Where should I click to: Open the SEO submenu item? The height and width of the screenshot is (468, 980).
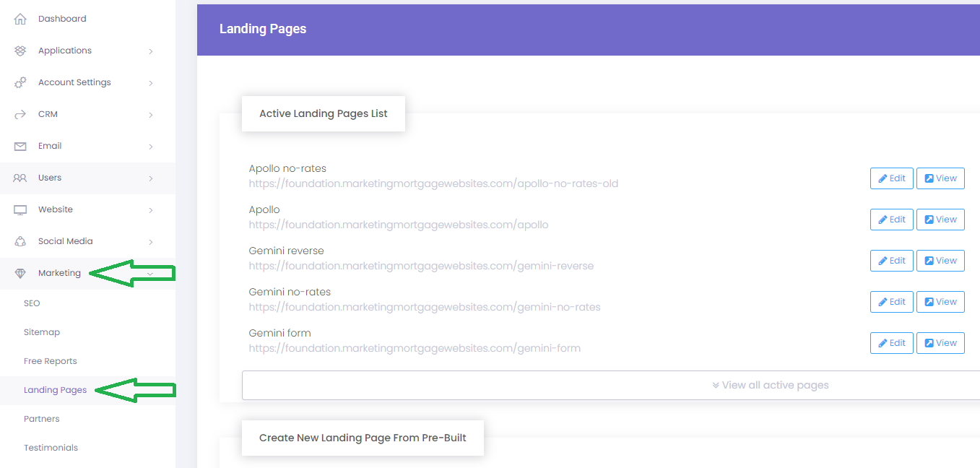tap(32, 303)
